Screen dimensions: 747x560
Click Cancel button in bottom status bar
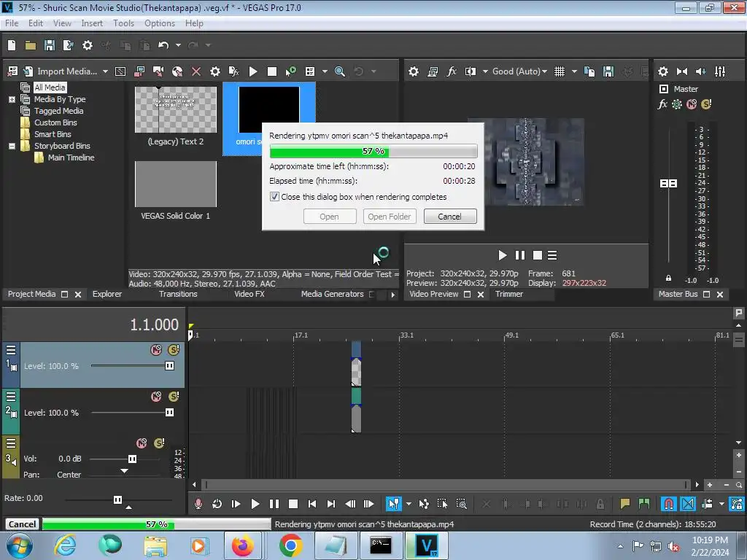[22, 524]
